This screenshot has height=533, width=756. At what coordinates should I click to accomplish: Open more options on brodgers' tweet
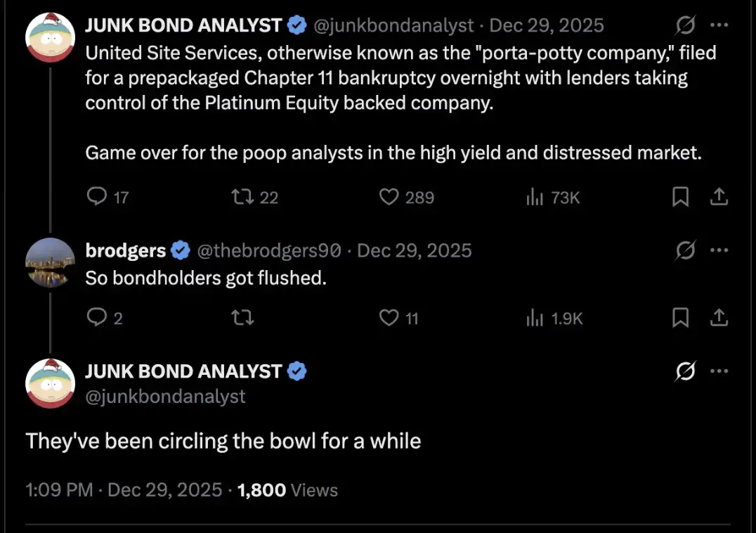coord(719,250)
